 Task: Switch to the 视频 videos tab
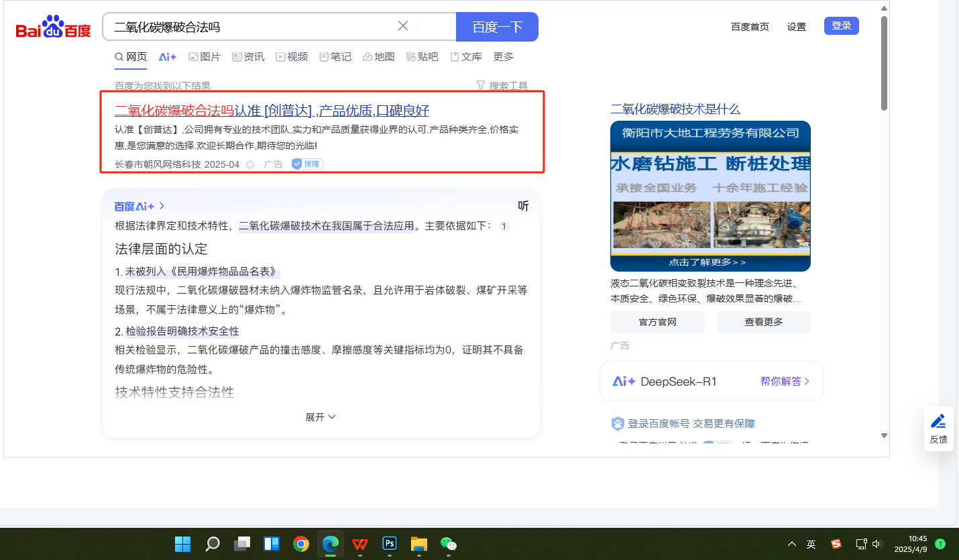[292, 57]
